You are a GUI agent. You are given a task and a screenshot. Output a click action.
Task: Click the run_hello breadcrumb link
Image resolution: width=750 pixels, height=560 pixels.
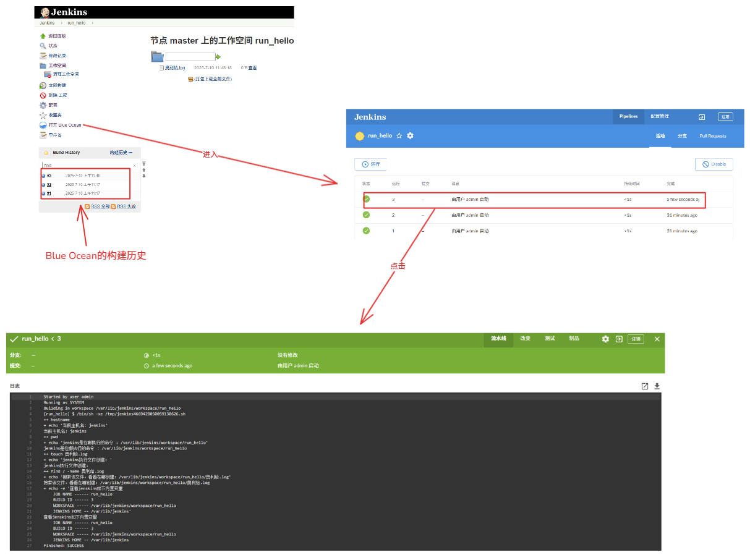click(x=76, y=23)
